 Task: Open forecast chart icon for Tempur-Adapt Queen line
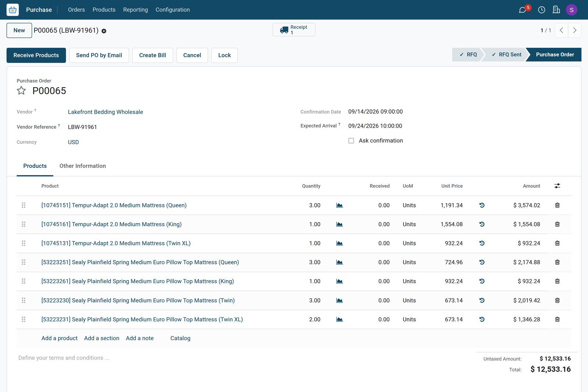(x=340, y=205)
